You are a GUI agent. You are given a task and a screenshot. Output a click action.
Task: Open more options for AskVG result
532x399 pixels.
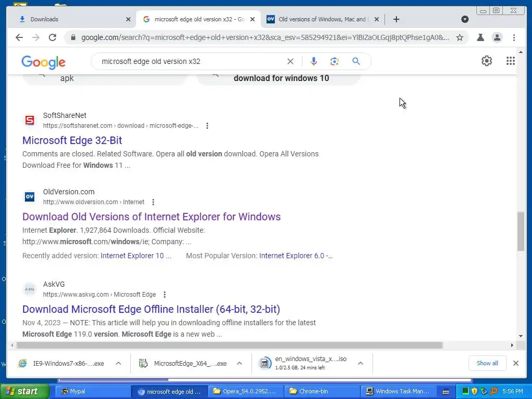(x=165, y=295)
